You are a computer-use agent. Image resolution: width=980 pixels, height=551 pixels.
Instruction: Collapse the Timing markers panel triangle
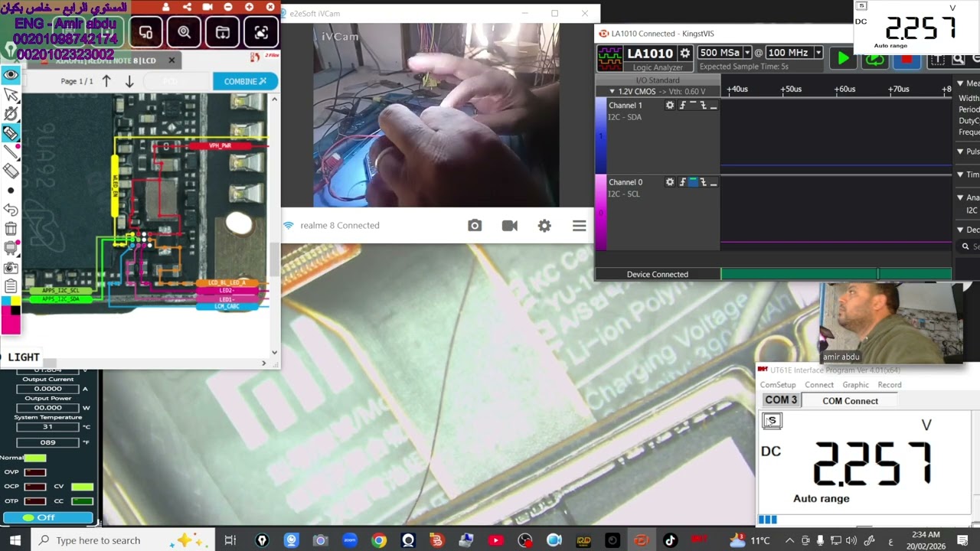coord(960,174)
